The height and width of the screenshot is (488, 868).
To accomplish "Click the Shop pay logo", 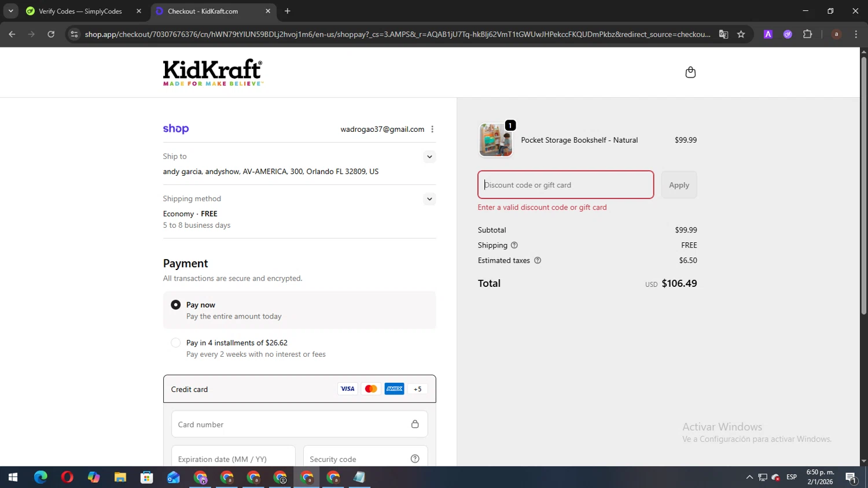I will tap(176, 129).
